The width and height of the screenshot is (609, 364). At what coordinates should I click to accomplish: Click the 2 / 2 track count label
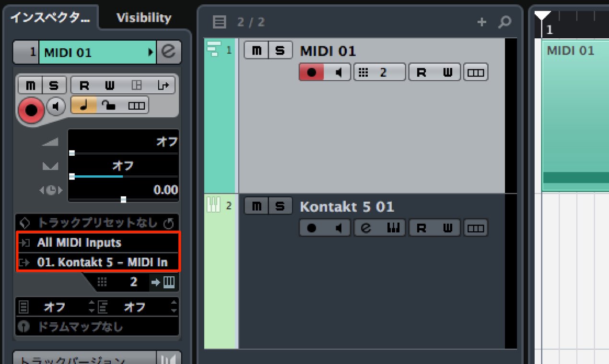click(251, 22)
